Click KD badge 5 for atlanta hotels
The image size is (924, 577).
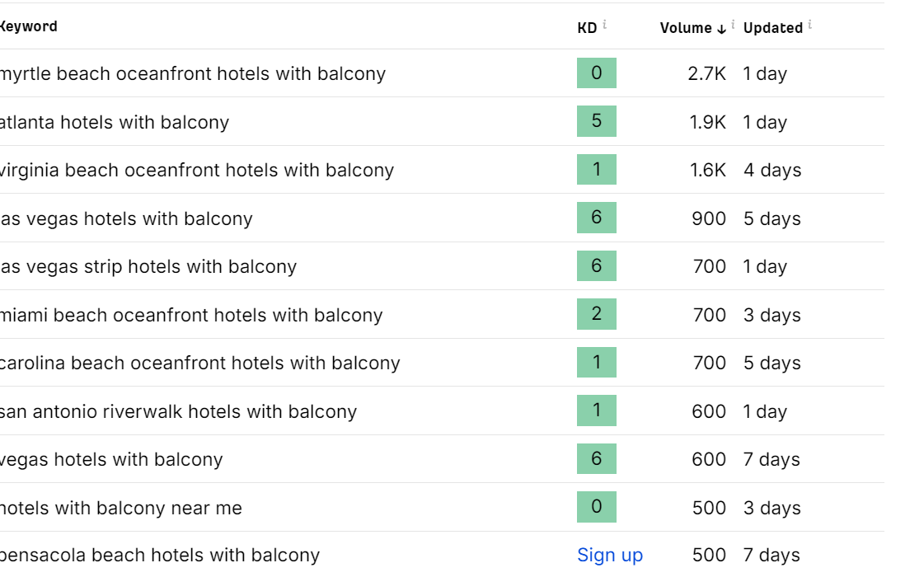[x=597, y=122]
